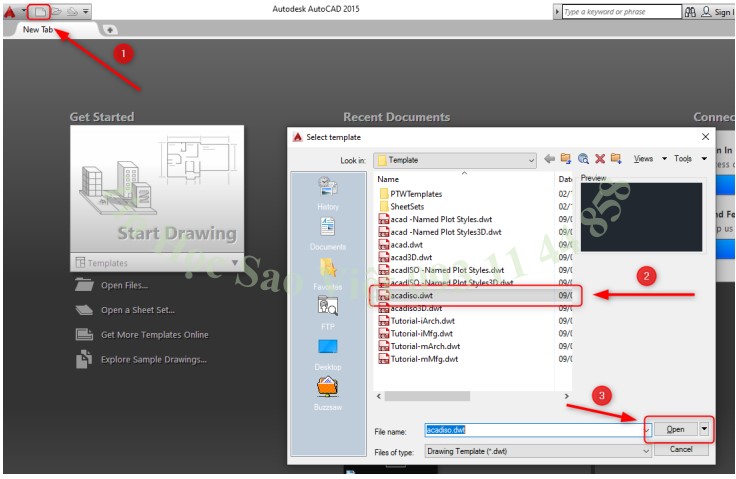Click the Open Files link
The height and width of the screenshot is (479, 736).
[124, 285]
